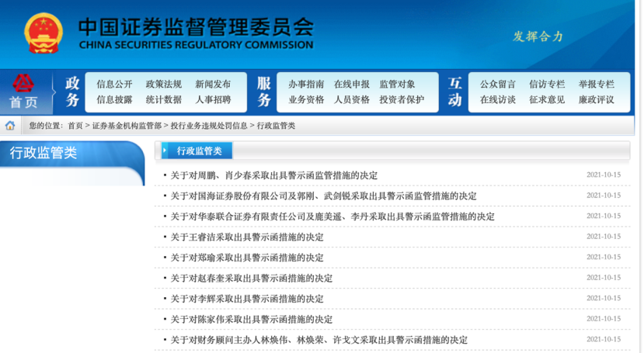This screenshot has width=644, height=353.
Task: Open the decision regarding 陈家伟
Action: (251, 319)
